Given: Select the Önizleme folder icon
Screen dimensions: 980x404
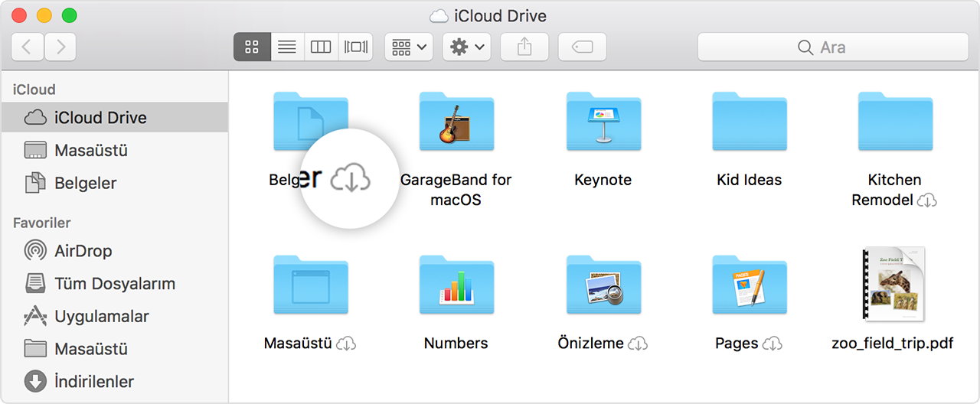Looking at the screenshot, I should point(603,285).
